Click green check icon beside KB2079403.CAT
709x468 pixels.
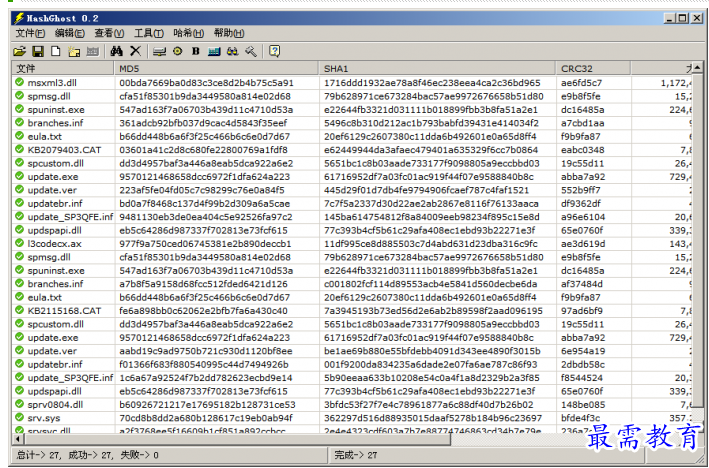19,149
